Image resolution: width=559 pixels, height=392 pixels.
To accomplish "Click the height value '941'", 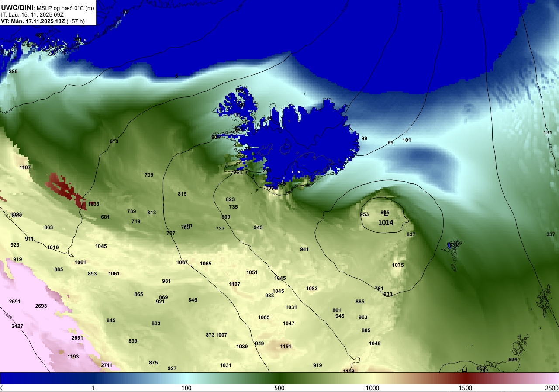I will coord(304,249).
